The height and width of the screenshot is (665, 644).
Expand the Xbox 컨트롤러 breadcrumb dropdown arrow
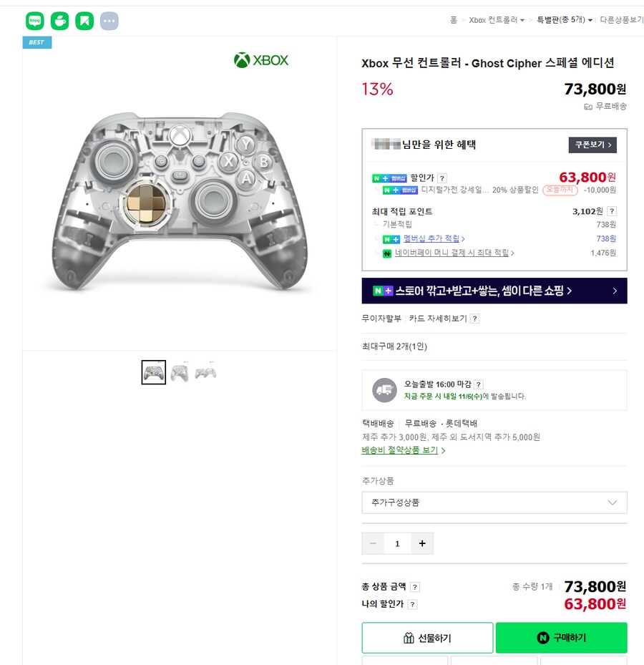click(x=522, y=21)
